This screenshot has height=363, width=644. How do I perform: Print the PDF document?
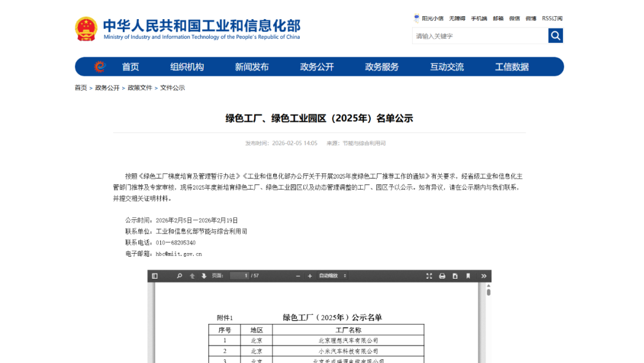coord(442,276)
